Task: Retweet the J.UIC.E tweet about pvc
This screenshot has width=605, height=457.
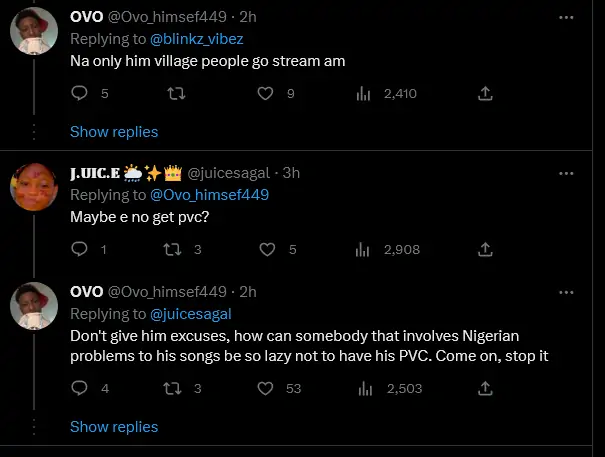Action: (x=177, y=249)
